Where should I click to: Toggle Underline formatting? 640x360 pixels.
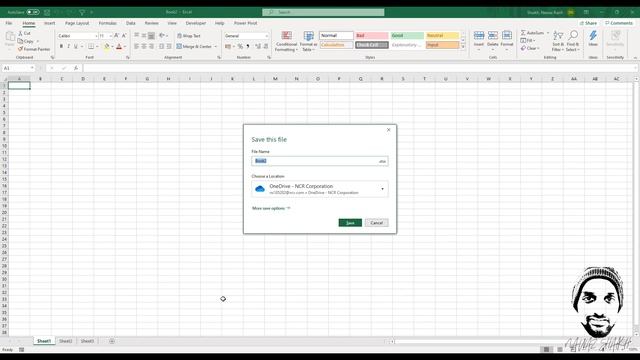[76, 47]
